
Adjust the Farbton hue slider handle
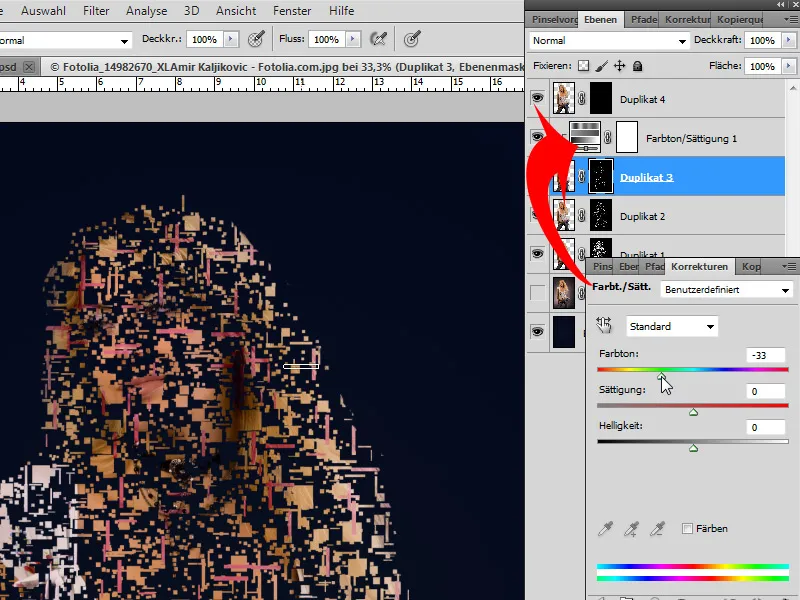point(661,377)
